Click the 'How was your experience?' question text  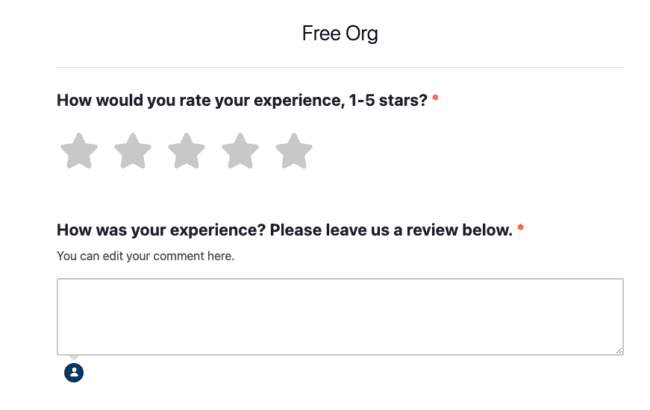[161, 230]
